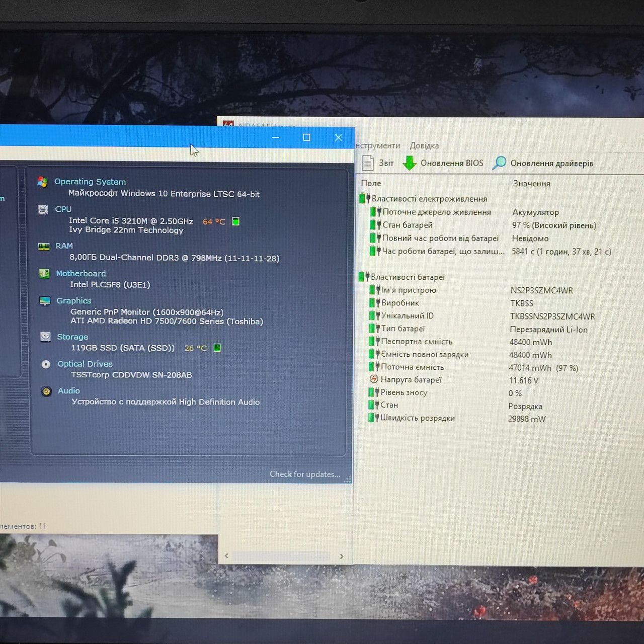Click the 29898 mW discharge rate value
Image resolution: width=644 pixels, height=644 pixels.
pyautogui.click(x=527, y=419)
